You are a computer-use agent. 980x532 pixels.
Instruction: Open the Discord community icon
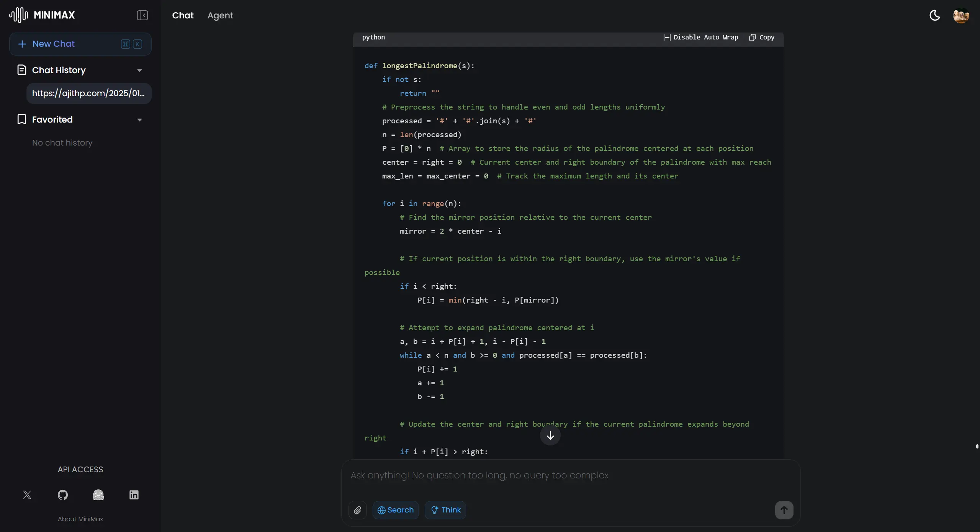pos(98,495)
